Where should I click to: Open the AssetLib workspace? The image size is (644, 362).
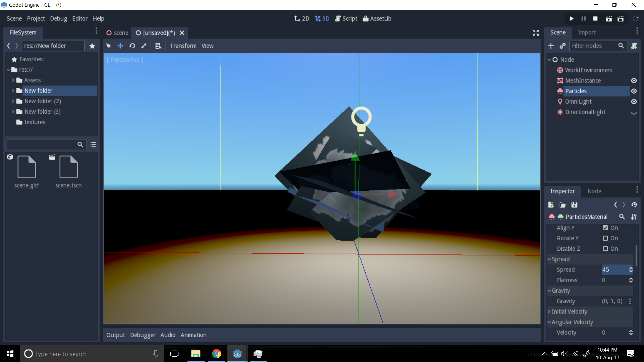[x=377, y=19]
